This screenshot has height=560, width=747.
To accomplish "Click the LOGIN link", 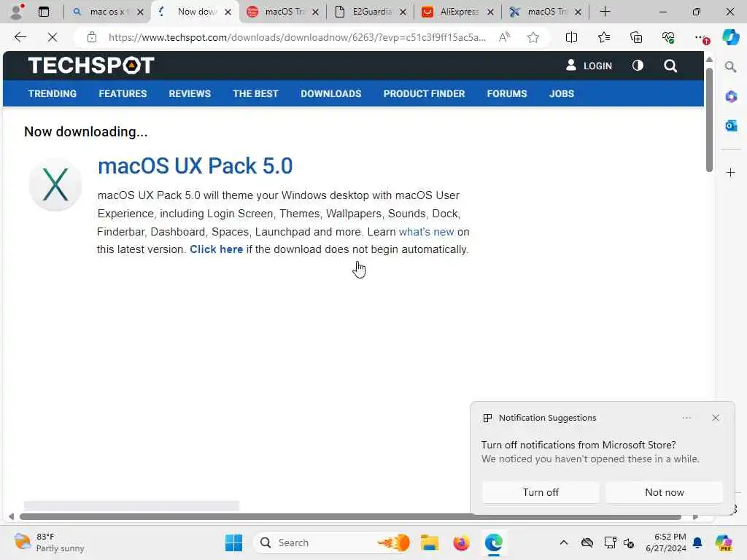I will tap(589, 65).
